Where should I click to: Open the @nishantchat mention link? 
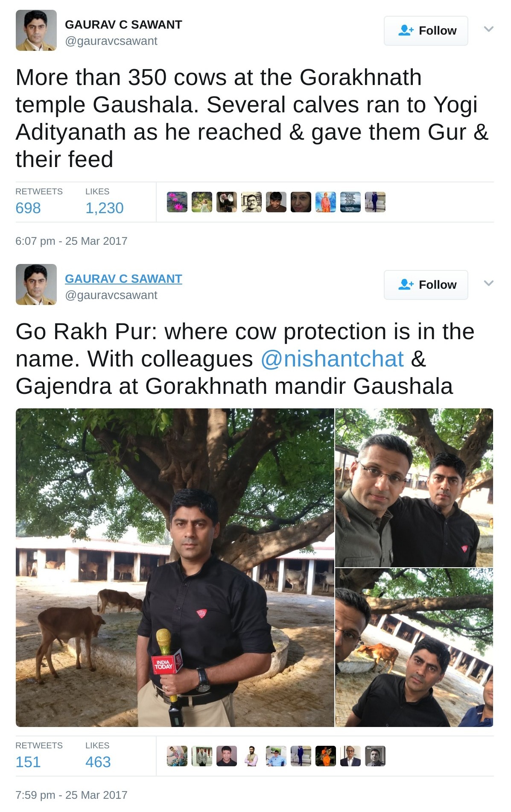coord(332,359)
